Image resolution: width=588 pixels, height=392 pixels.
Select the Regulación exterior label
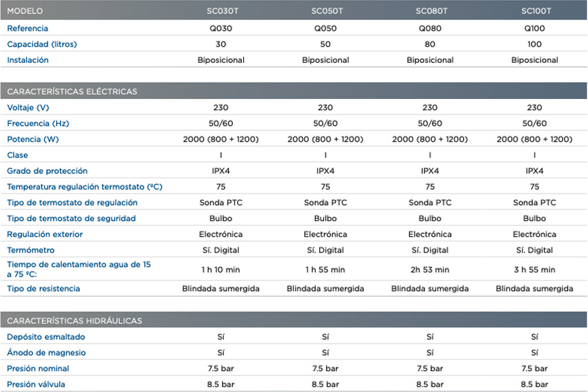45,234
